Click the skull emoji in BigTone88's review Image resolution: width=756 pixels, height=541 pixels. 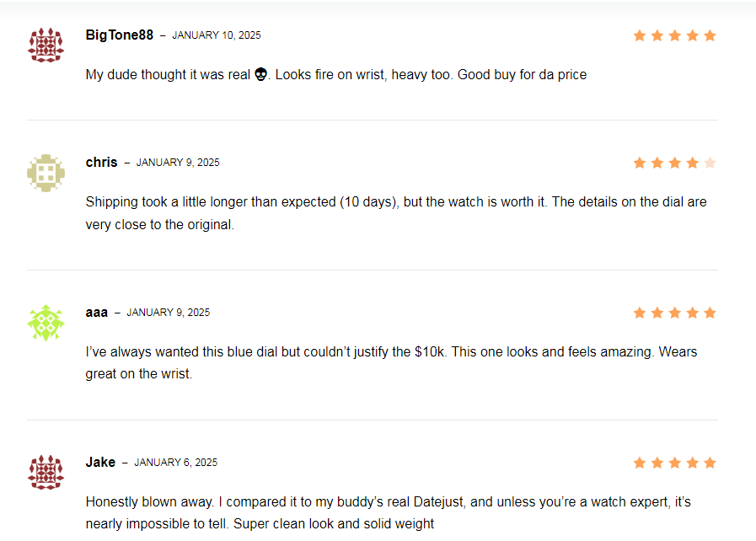tap(260, 74)
